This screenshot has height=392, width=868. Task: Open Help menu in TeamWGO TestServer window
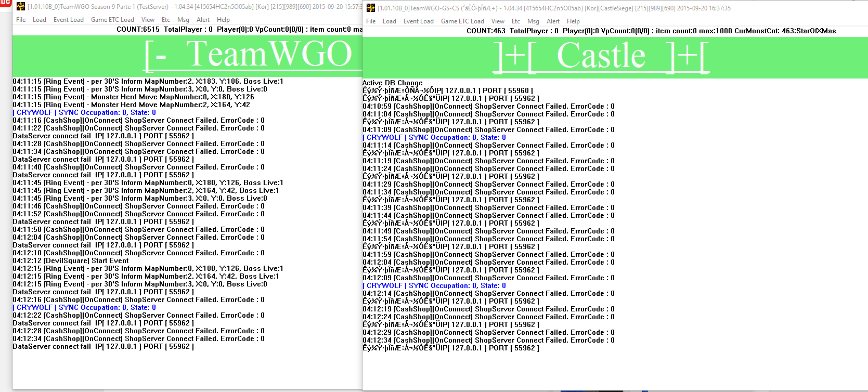(x=223, y=20)
